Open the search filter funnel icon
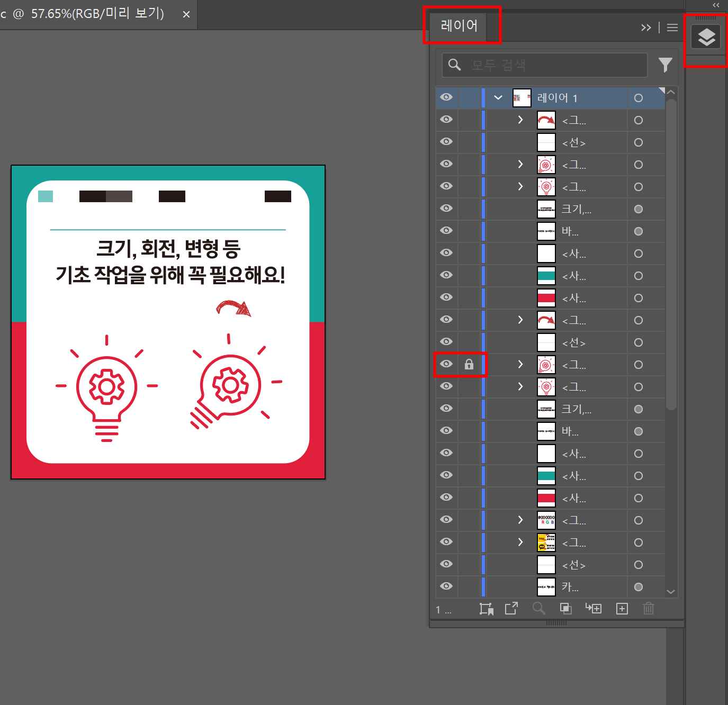This screenshot has width=728, height=705. (665, 65)
